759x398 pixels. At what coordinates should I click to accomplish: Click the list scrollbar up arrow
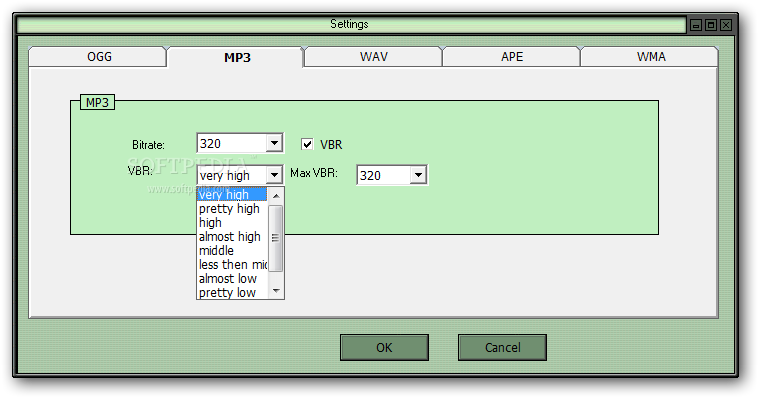pos(276,196)
